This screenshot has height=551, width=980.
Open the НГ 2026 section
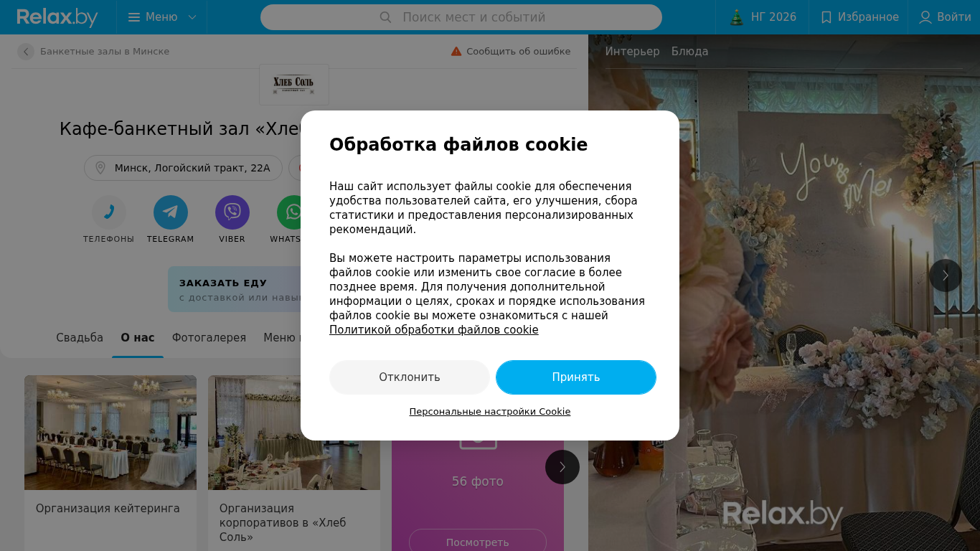[x=763, y=17]
